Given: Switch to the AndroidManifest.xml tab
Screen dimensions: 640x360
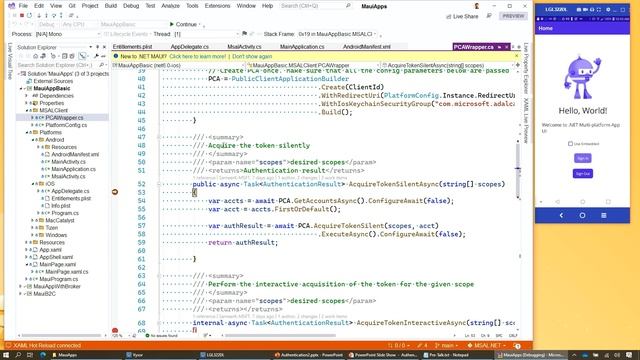Looking at the screenshot, I should pyautogui.click(x=367, y=47).
